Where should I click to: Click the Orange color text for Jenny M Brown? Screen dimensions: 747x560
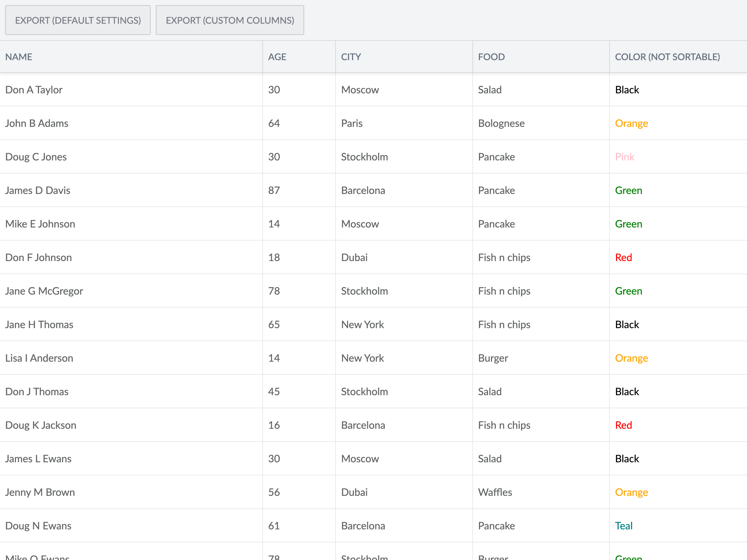click(x=631, y=492)
